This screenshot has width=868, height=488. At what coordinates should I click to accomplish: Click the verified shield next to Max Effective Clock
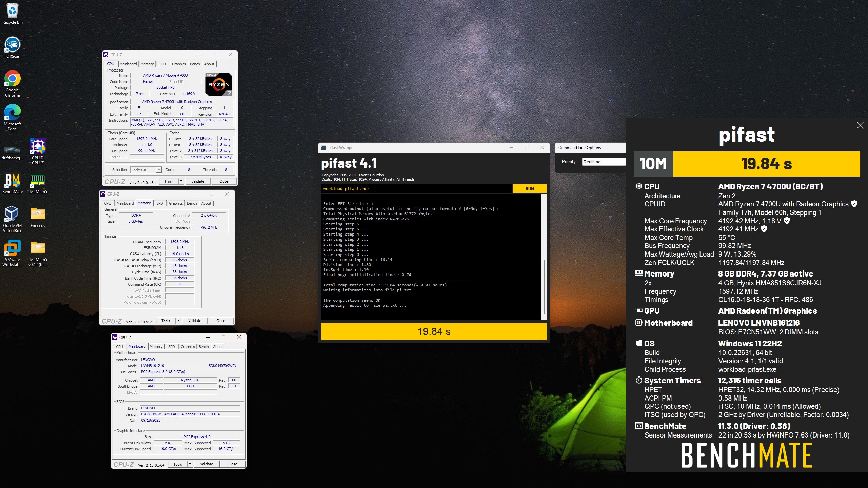tap(764, 229)
